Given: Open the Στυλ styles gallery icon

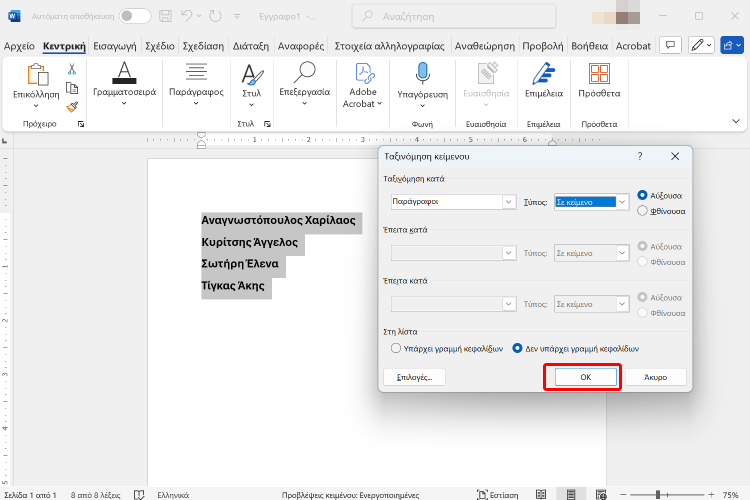Looking at the screenshot, I should [x=252, y=75].
